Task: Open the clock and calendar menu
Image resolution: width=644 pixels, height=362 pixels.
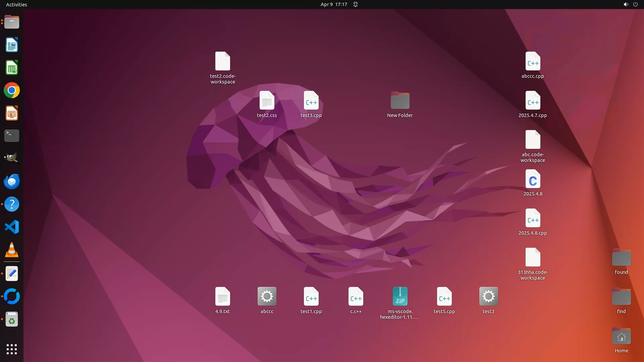Action: tap(333, 4)
